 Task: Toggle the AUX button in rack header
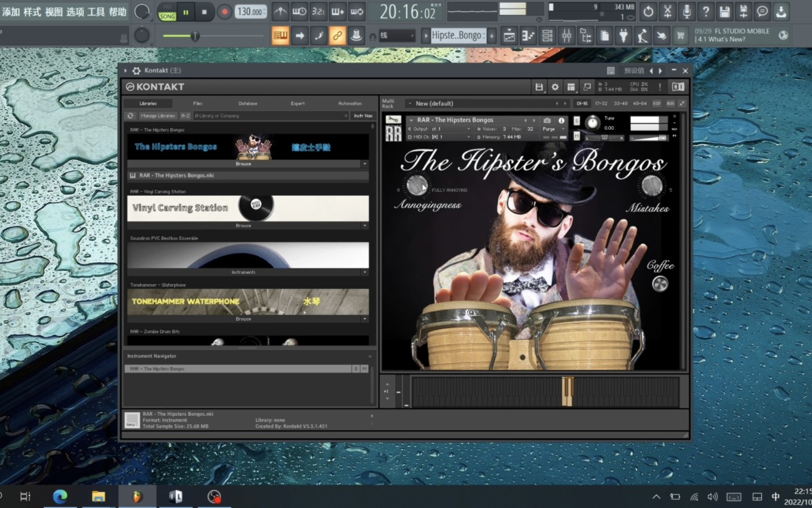click(x=670, y=103)
